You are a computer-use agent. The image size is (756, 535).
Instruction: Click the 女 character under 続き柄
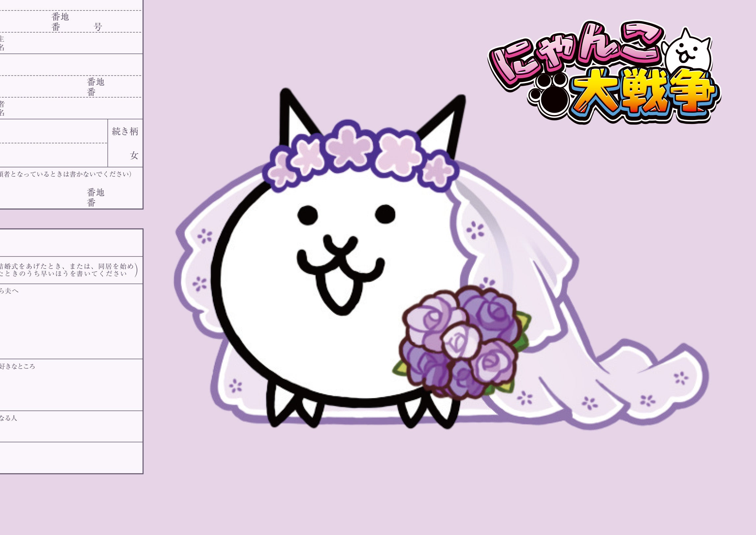click(x=134, y=155)
